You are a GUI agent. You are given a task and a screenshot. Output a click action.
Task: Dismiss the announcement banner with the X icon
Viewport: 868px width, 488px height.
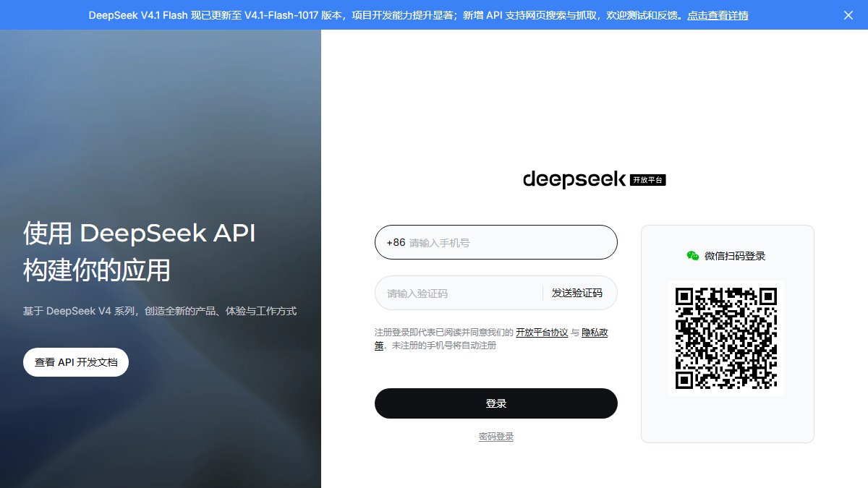point(848,14)
